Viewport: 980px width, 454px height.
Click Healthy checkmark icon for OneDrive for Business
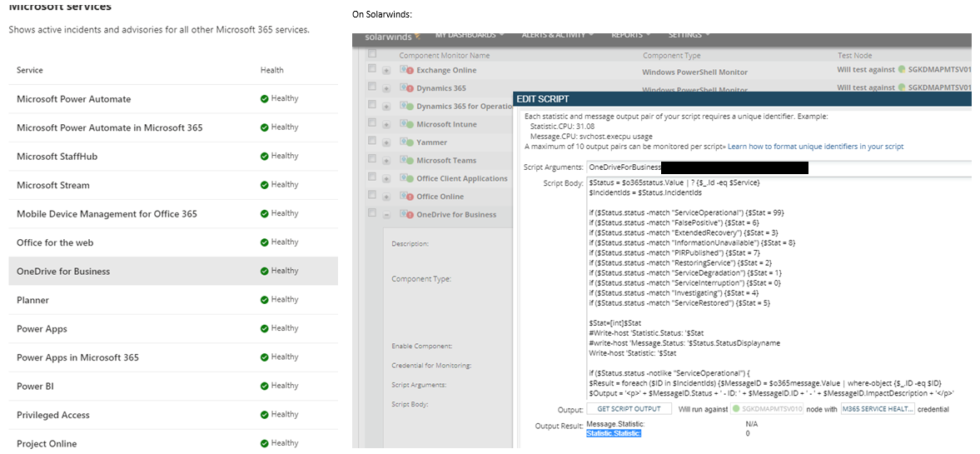coord(265,272)
